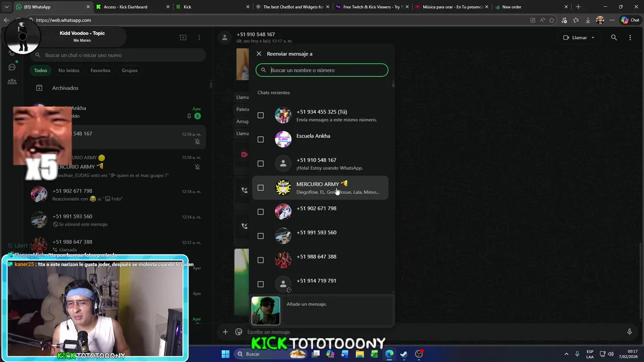Viewport: 644px width, 362px height.
Task: Open the Read aloud icon in address bar
Action: click(x=542, y=20)
